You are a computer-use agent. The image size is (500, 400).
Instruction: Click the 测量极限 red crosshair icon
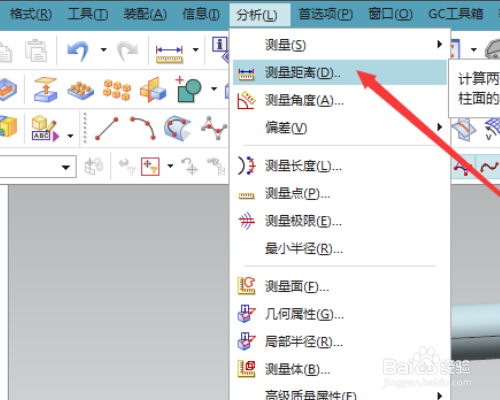[246, 221]
